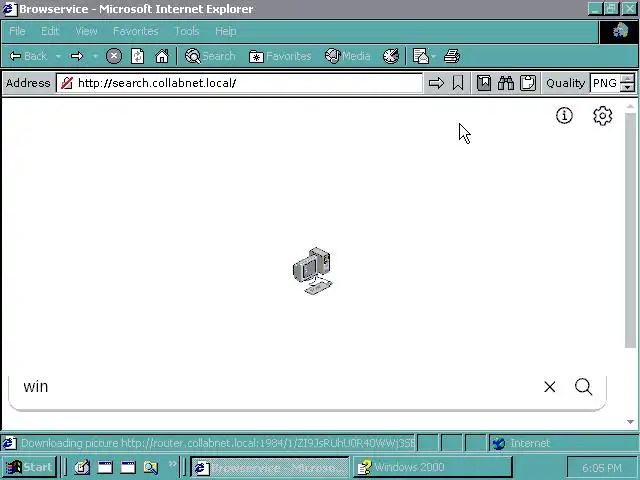Click the scrollbar down arrow
The width and height of the screenshot is (640, 480).
630,422
